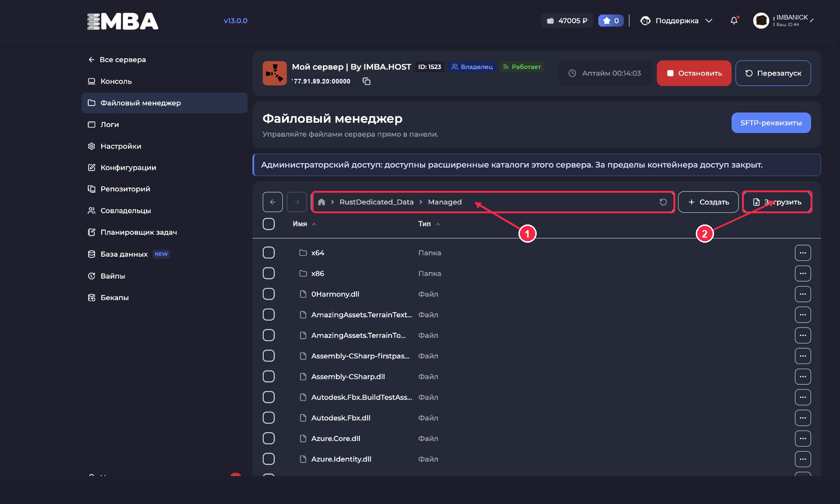Select the Assembly-CSharp.dll checkbox
Image resolution: width=840 pixels, height=504 pixels.
pyautogui.click(x=269, y=377)
